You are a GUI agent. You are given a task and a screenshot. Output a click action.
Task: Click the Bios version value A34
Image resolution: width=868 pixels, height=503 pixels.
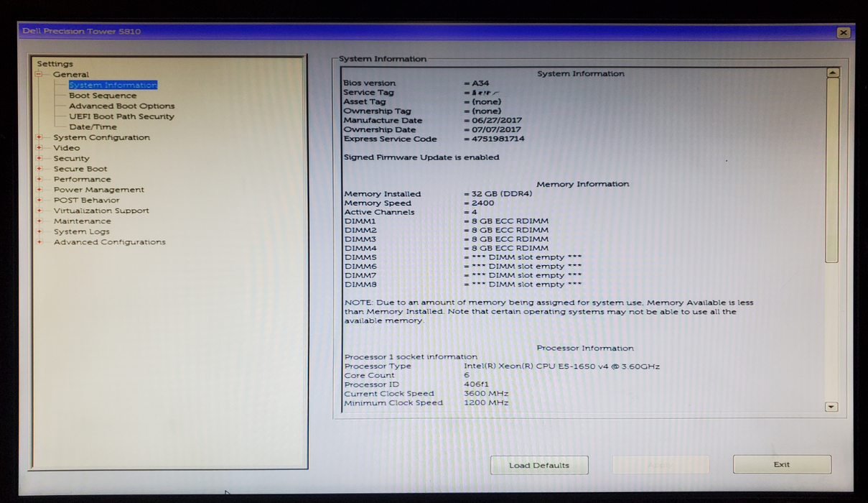tap(480, 83)
